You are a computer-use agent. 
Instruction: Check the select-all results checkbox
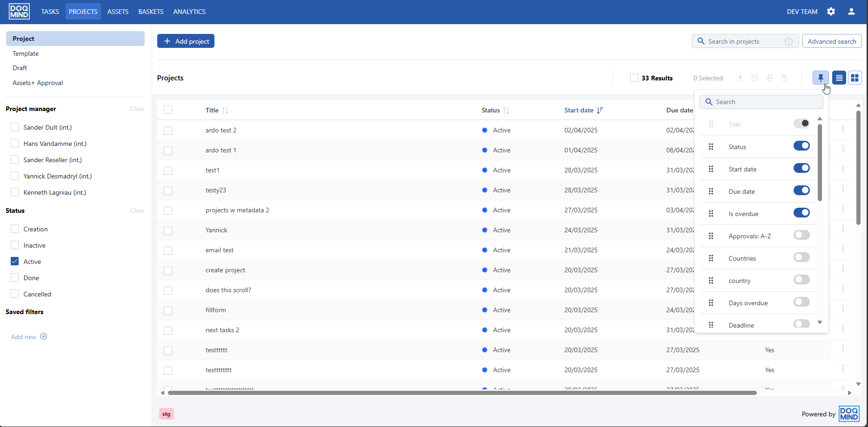coord(634,78)
